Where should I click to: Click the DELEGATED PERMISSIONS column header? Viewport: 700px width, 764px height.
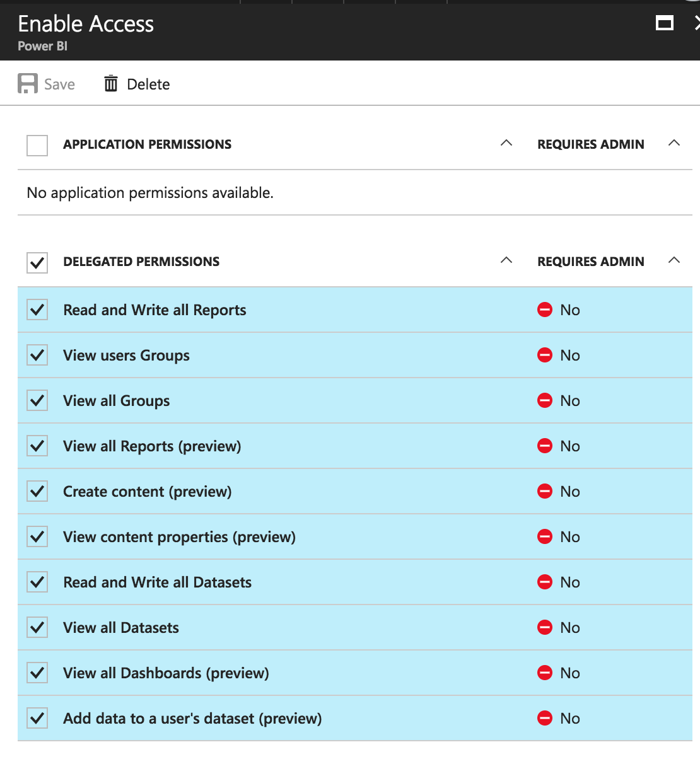coord(141,262)
